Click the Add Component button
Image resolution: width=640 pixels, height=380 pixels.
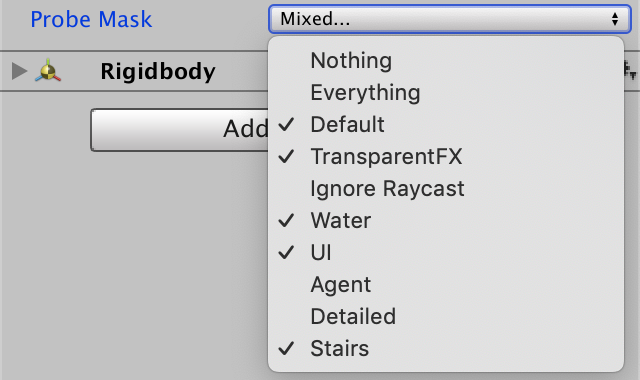pyautogui.click(x=180, y=130)
